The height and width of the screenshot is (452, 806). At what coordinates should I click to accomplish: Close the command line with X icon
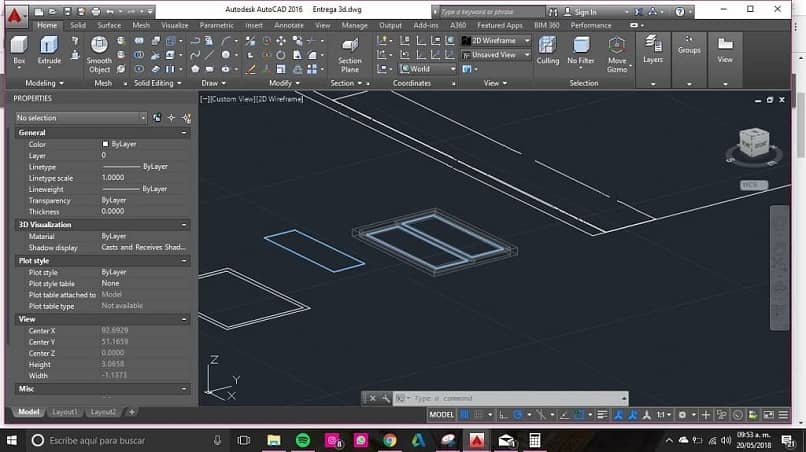point(372,399)
